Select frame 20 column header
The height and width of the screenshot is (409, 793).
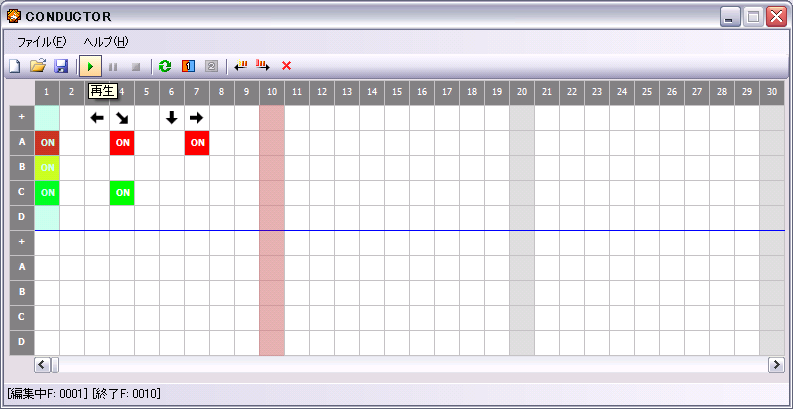522,93
